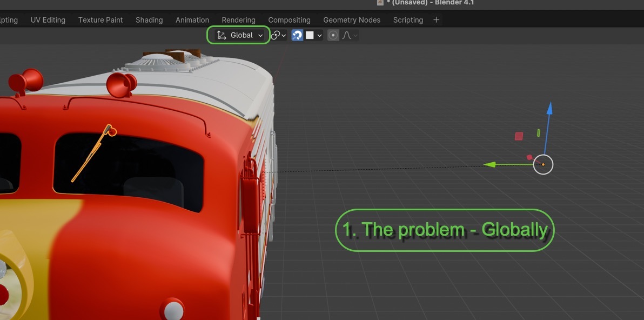Add a new workspace with plus button
The height and width of the screenshot is (320, 644).
(437, 20)
